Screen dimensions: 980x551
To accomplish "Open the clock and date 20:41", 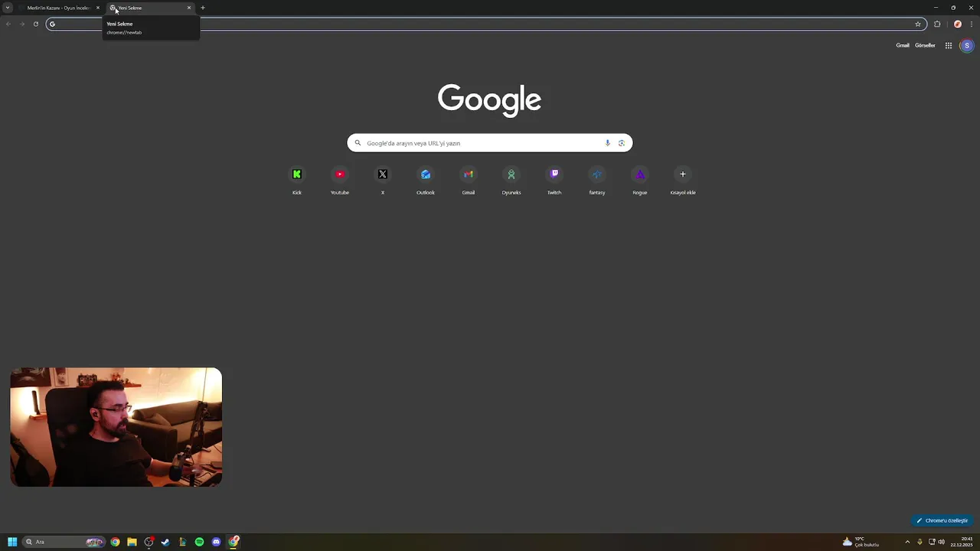I will tap(962, 542).
